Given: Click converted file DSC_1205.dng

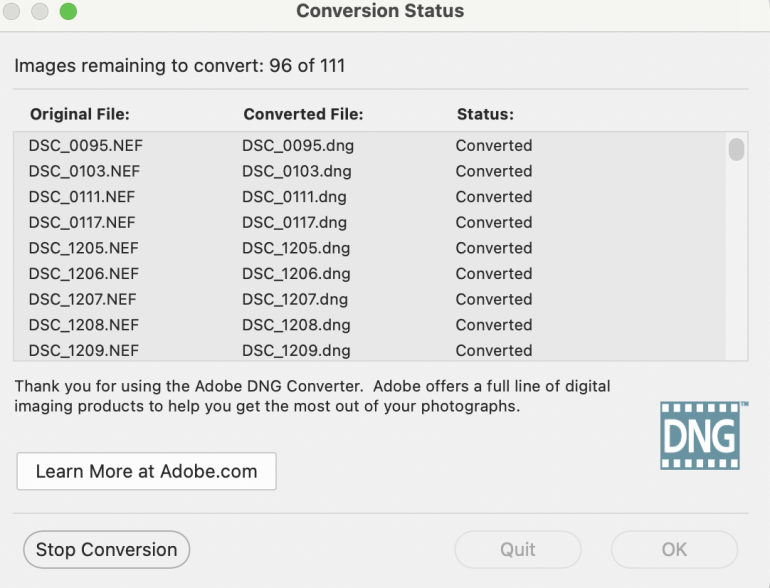Looking at the screenshot, I should [x=296, y=248].
